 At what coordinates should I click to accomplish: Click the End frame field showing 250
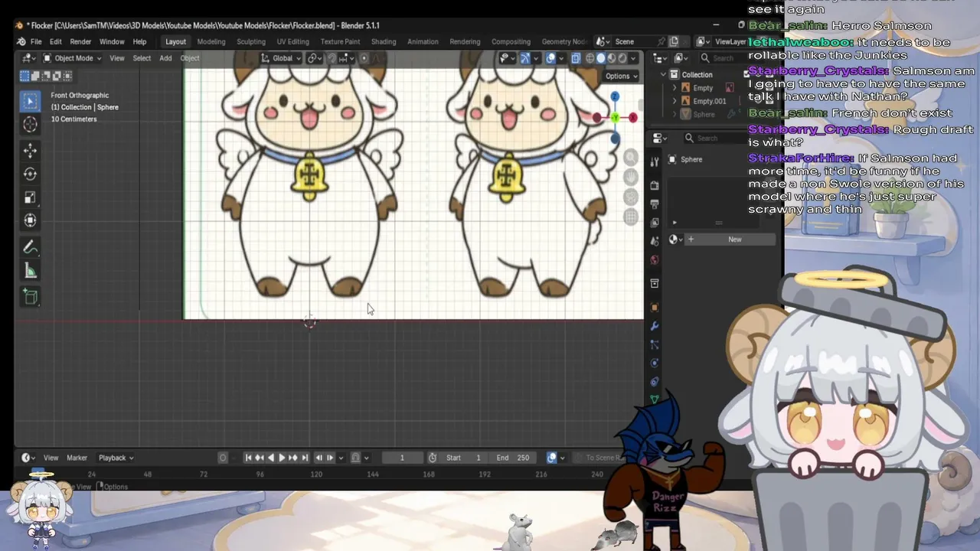[x=513, y=458]
